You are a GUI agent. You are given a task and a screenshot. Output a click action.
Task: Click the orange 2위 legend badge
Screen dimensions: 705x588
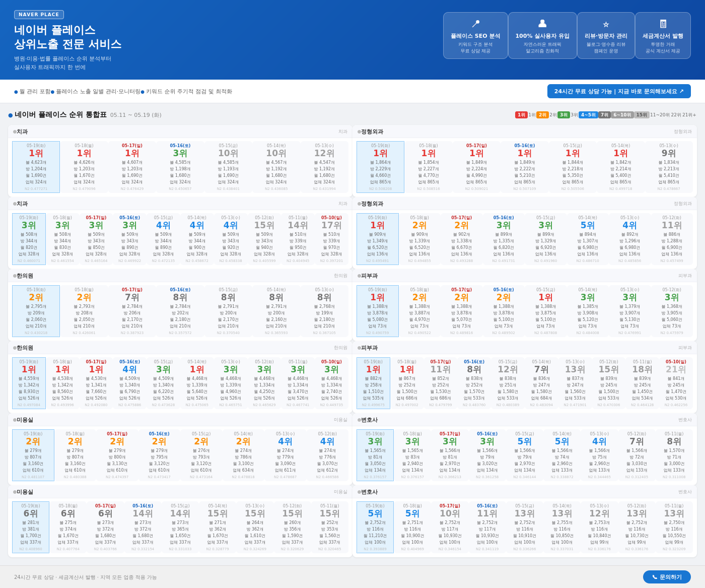542,115
